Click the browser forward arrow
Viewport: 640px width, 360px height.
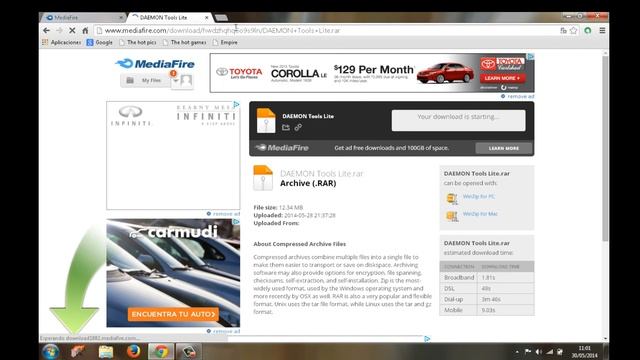point(60,31)
